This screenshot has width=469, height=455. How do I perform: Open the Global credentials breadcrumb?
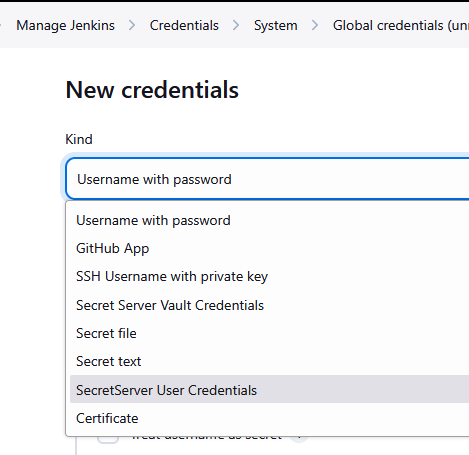pyautogui.click(x=401, y=26)
